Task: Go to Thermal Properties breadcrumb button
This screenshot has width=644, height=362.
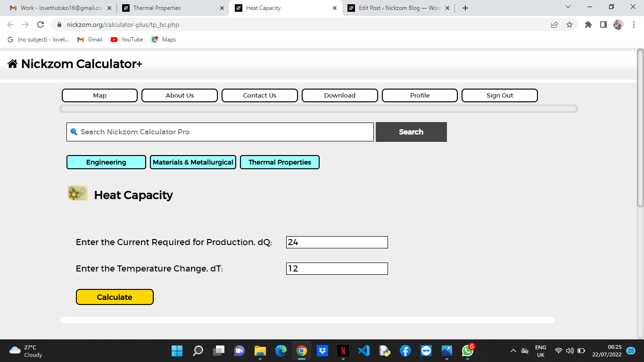Action: pos(280,162)
